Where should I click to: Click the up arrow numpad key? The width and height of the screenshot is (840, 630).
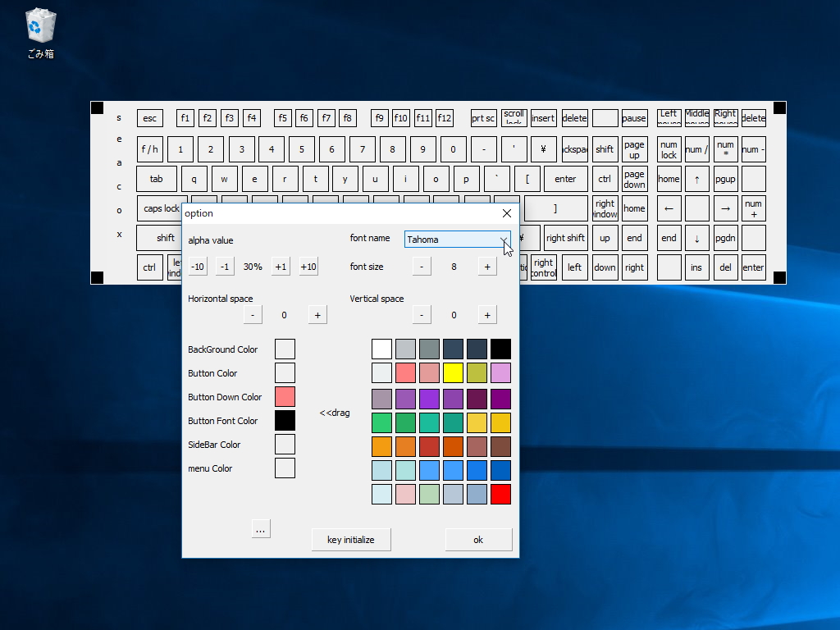697,179
